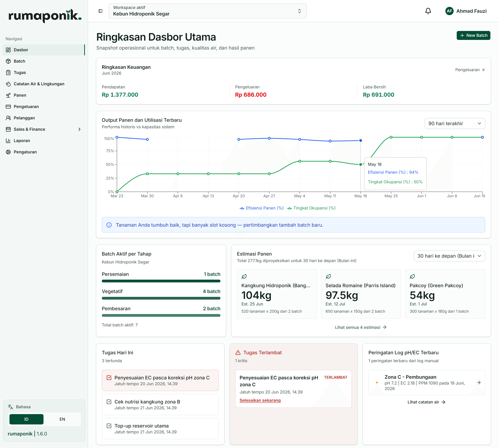Click the leaf icon on Pakcoy card
This screenshot has width=499, height=448.
coord(412,276)
